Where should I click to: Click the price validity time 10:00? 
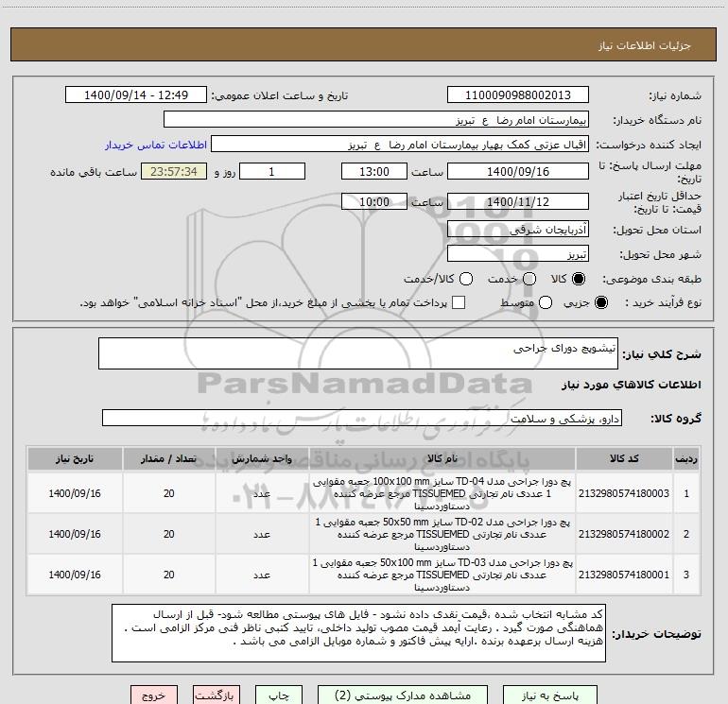(x=374, y=201)
